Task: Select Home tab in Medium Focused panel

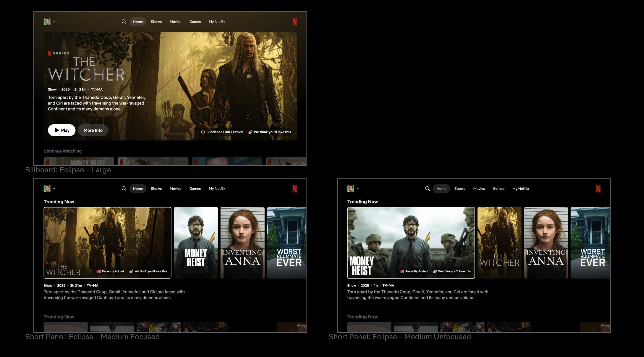Action: point(138,189)
